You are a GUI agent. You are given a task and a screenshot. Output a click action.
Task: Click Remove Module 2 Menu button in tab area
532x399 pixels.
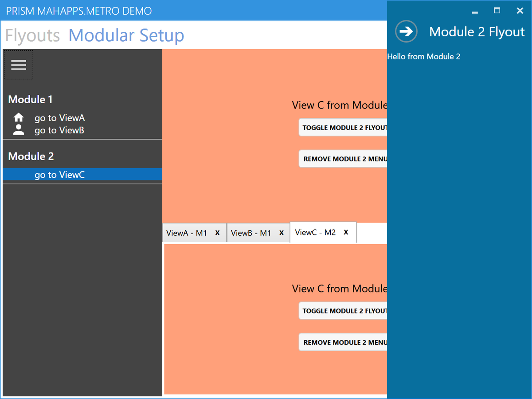pos(343,342)
